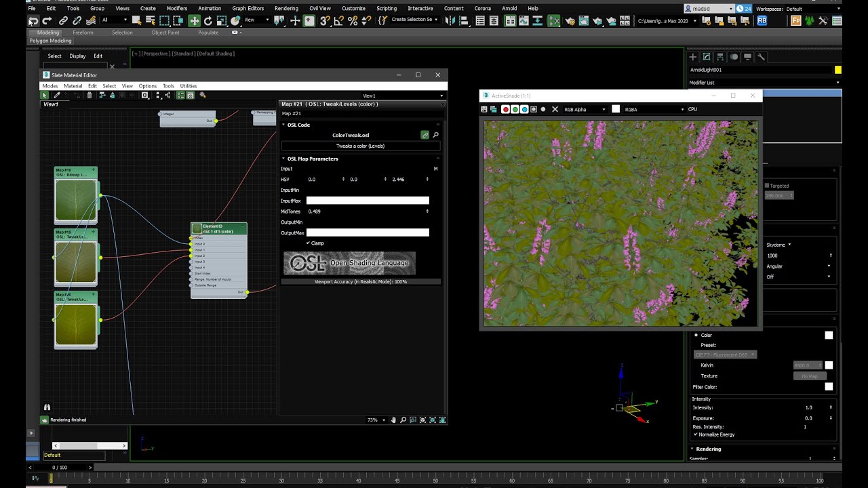The width and height of the screenshot is (868, 488).
Task: Open the madsd user account button
Action: point(709,9)
